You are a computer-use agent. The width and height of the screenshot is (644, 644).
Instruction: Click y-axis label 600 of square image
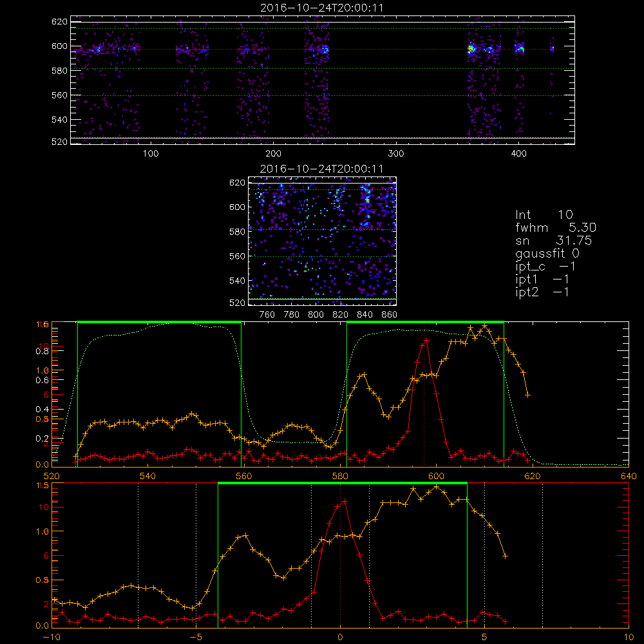(237, 207)
